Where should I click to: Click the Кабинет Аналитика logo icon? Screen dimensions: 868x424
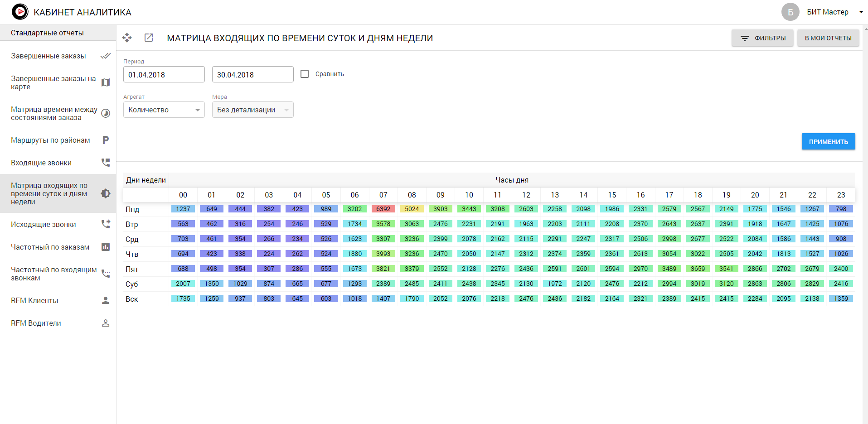click(x=20, y=12)
